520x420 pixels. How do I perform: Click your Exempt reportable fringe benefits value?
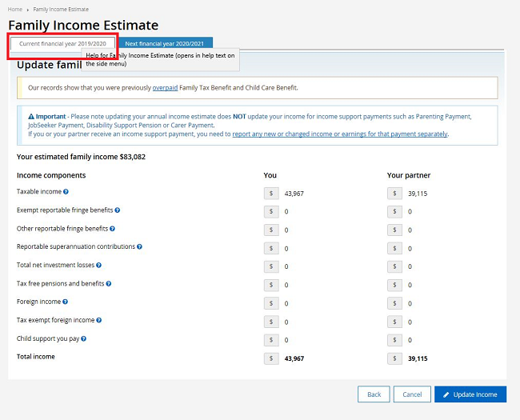pos(286,212)
